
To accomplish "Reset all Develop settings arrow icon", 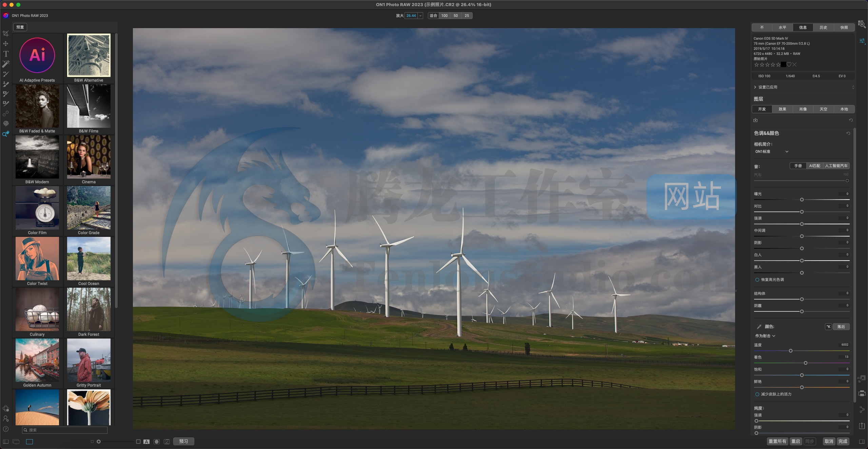I will coord(851,120).
